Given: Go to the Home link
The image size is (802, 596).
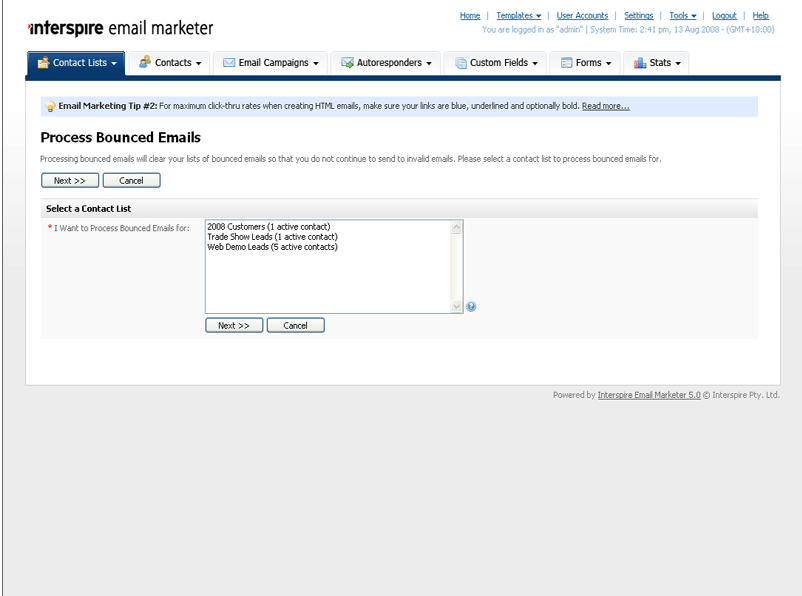Looking at the screenshot, I should pos(470,15).
